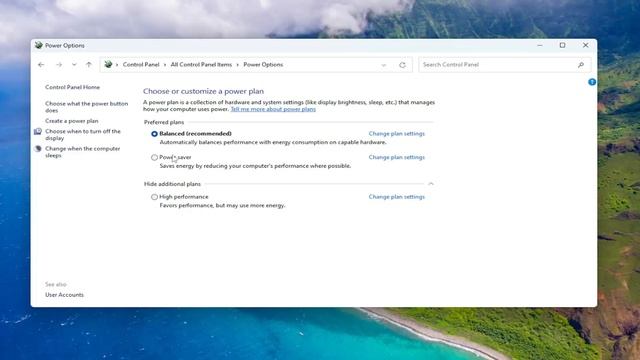Viewport: 640px width, 360px height.
Task: Expand chevron before Control Panel breadcrumb
Action: pyautogui.click(x=117, y=65)
